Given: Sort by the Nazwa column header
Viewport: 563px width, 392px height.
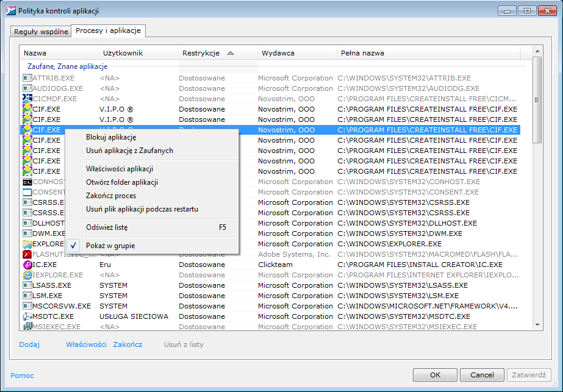Looking at the screenshot, I should (x=59, y=53).
